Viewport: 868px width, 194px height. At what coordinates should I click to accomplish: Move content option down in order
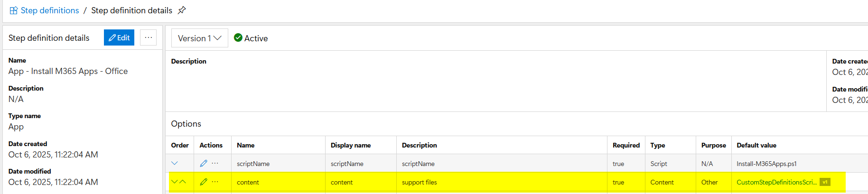click(x=174, y=182)
